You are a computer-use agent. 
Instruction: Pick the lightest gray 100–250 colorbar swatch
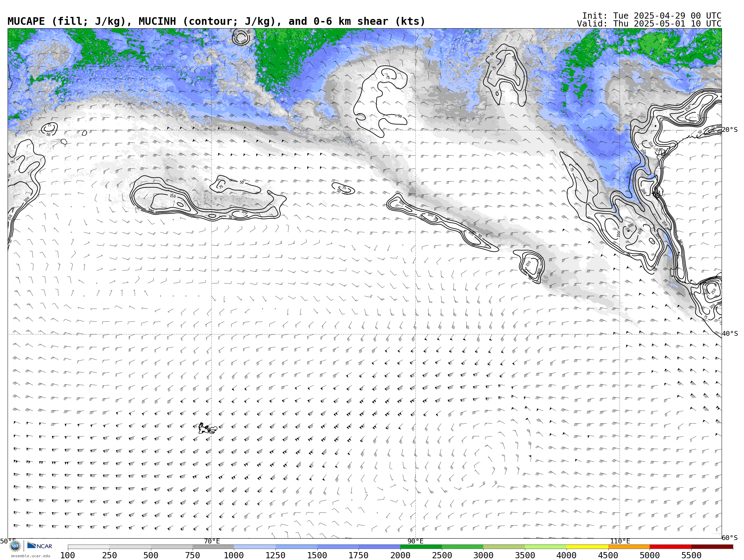[89, 547]
